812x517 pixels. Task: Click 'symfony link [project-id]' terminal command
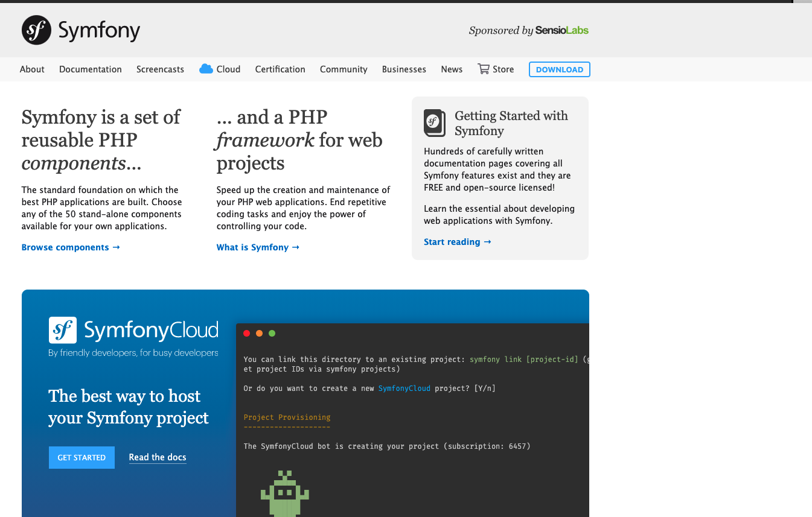click(x=524, y=360)
